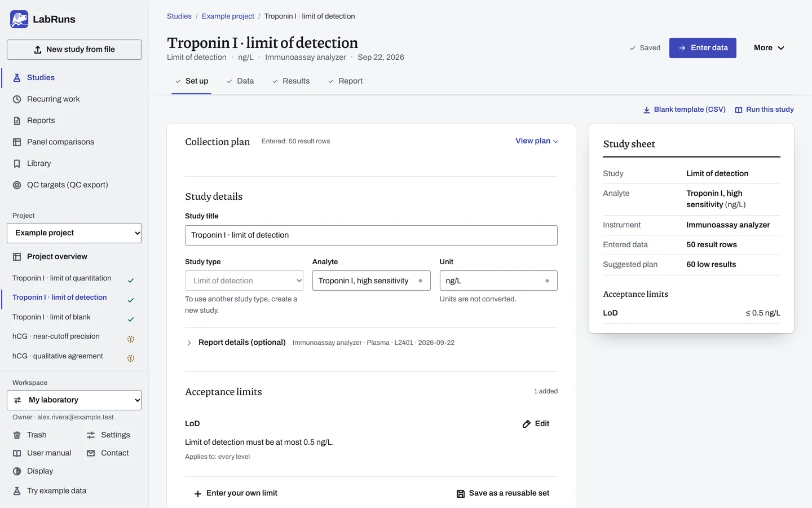812x508 pixels.
Task: Open Panel comparisons table icon
Action: 17,142
